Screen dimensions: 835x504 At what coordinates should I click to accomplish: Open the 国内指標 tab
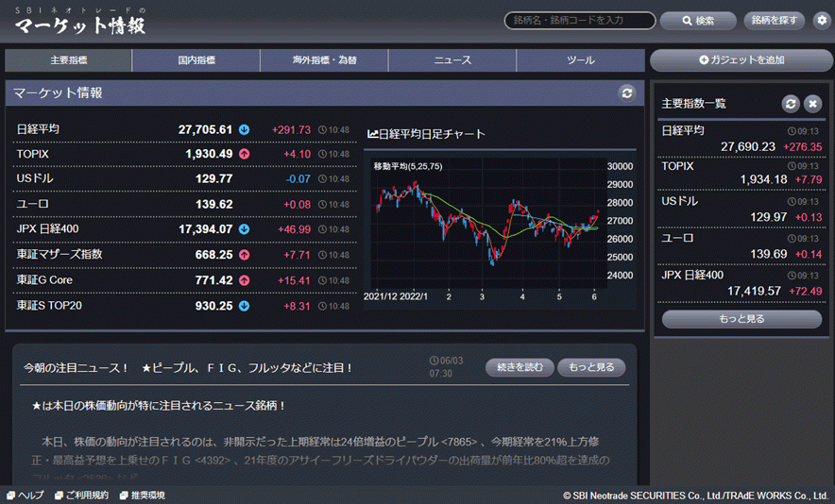(x=196, y=60)
